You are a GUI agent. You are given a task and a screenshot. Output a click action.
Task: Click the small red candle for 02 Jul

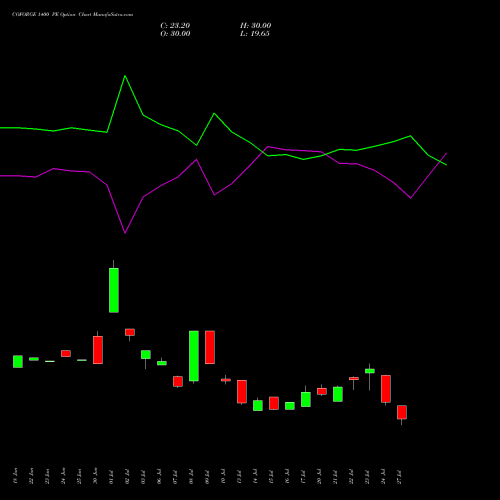click(x=130, y=332)
